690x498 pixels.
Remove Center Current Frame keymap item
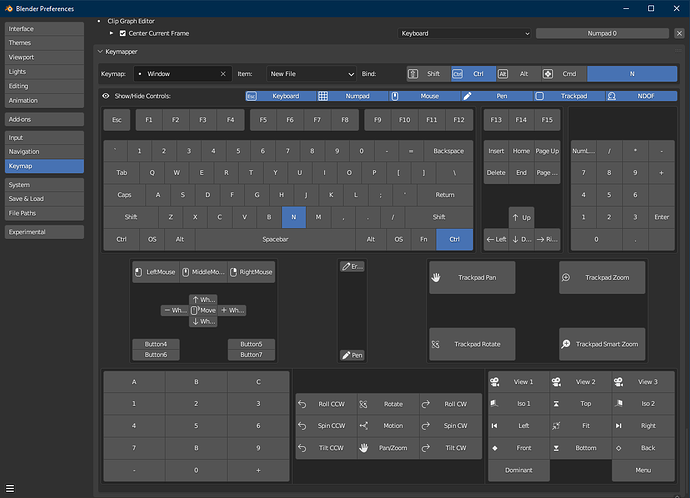point(679,33)
